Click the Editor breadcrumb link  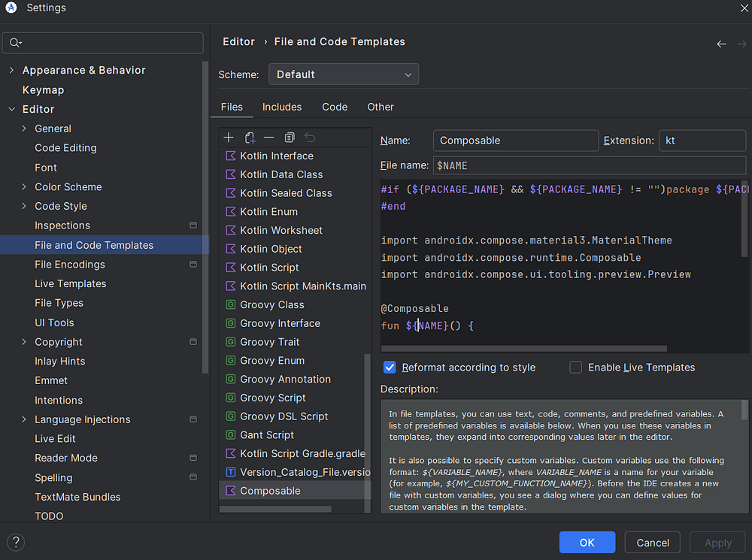coord(239,41)
